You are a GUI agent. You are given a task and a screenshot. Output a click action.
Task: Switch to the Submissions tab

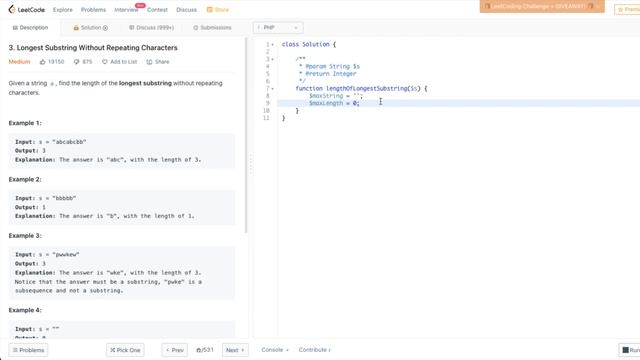[x=212, y=28]
